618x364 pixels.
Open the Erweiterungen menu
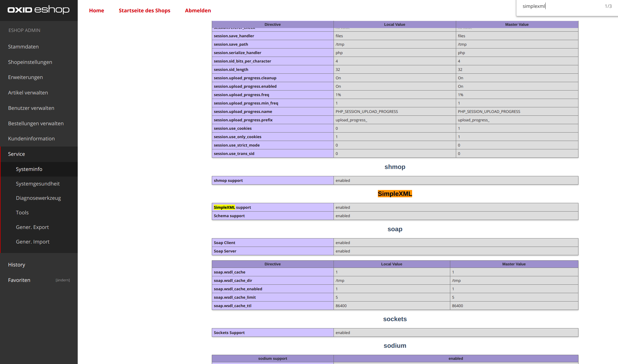[26, 77]
